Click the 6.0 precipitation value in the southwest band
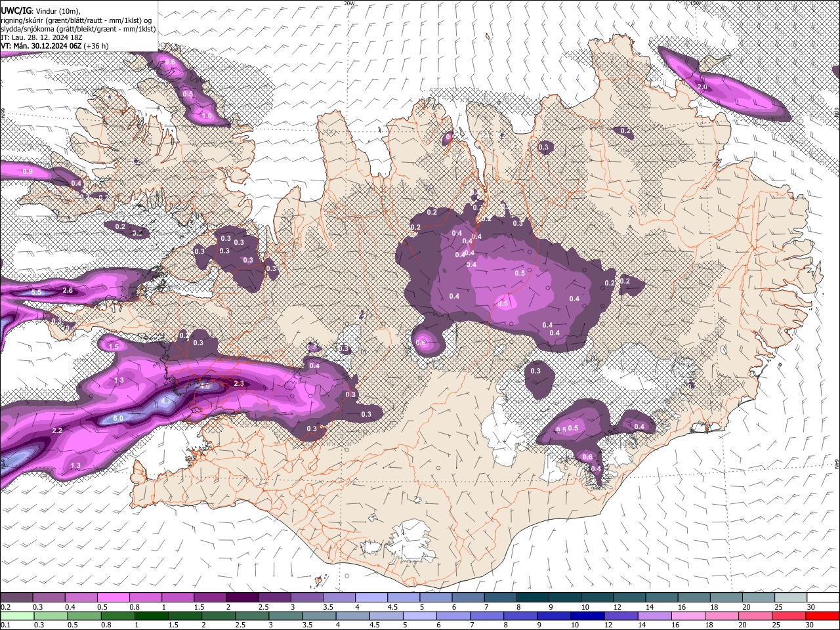840x630 pixels. pyautogui.click(x=118, y=419)
